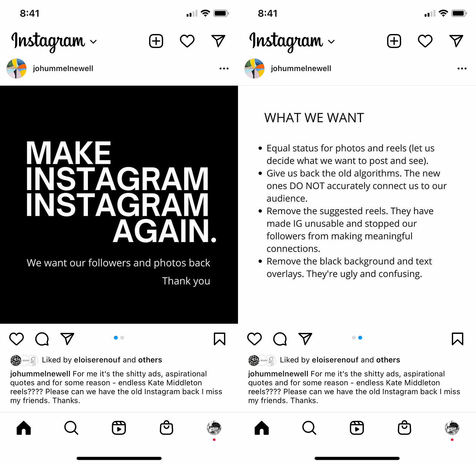Save the black Make Instagram Again post
This screenshot has height=465, width=476.
click(x=219, y=339)
